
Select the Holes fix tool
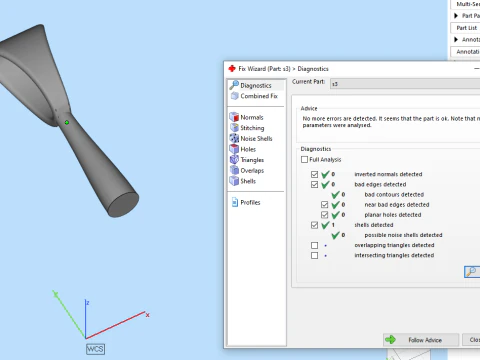click(x=243, y=149)
